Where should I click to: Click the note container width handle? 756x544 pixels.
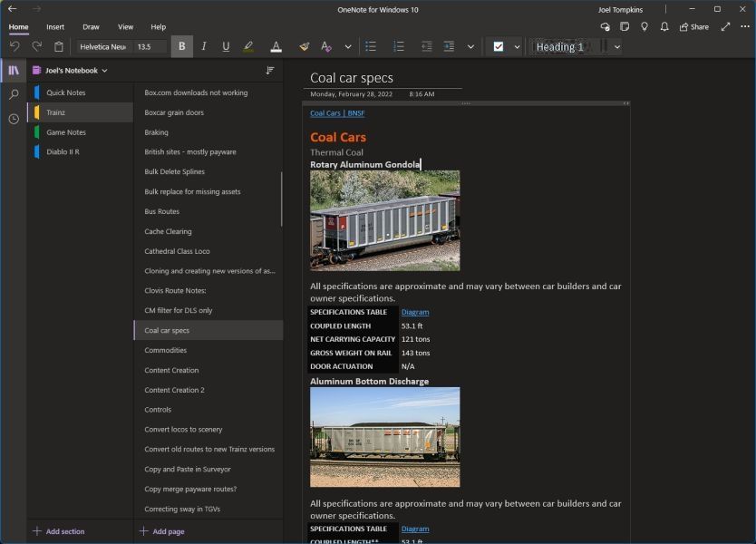tap(625, 103)
